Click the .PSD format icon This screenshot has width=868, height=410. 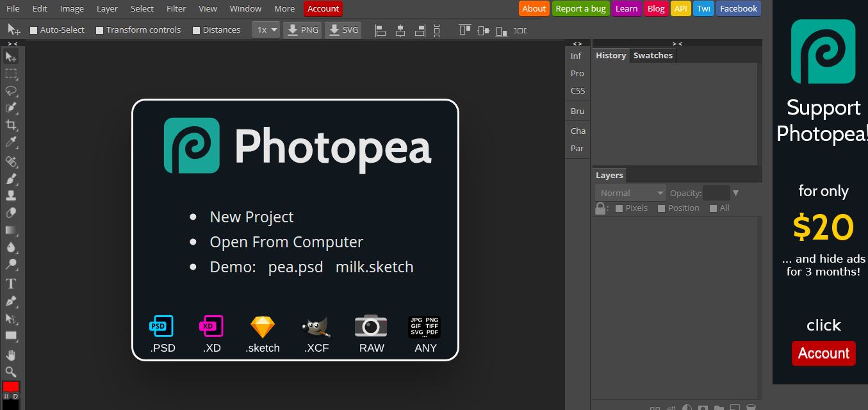pyautogui.click(x=161, y=326)
